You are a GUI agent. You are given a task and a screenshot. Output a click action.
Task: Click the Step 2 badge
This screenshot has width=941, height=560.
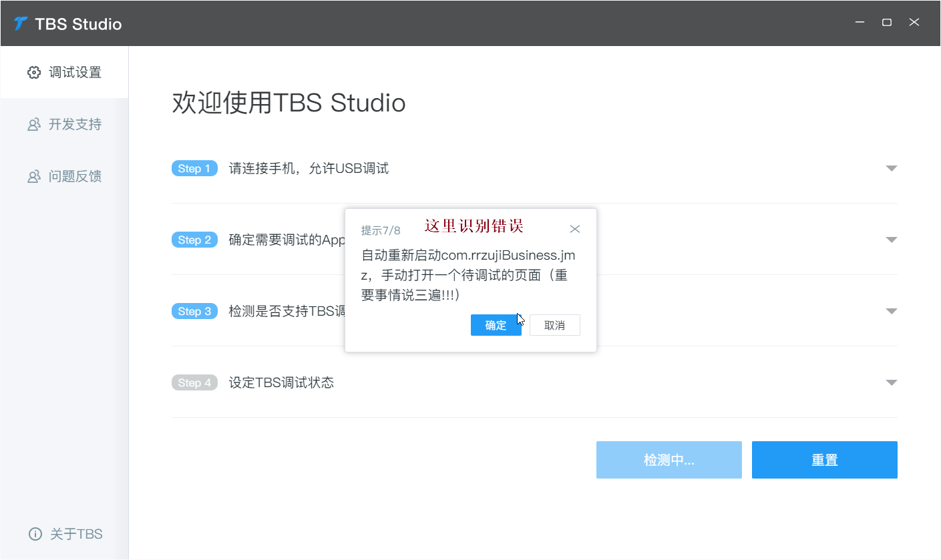coord(194,240)
